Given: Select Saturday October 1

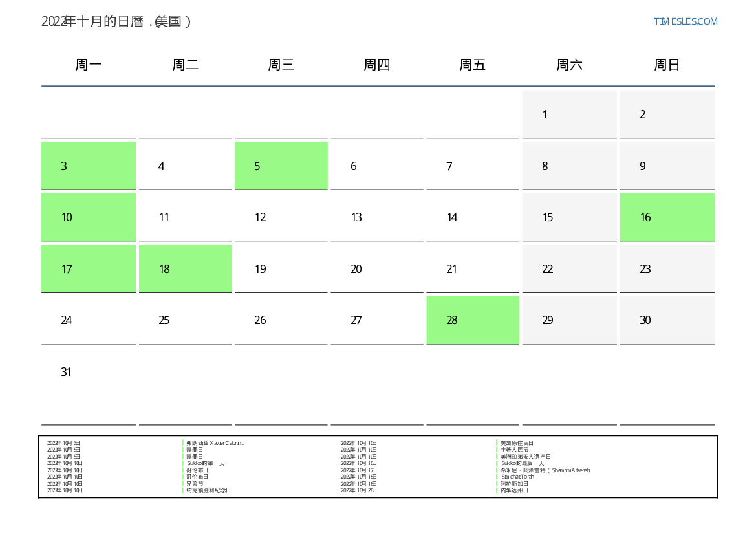Looking at the screenshot, I should [569, 115].
